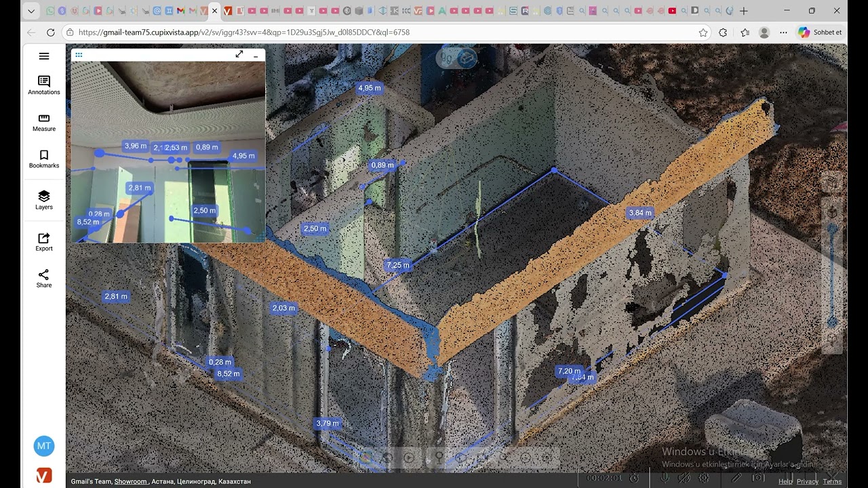The height and width of the screenshot is (488, 868).
Task: Open the browser extensions icon
Action: pos(723,33)
